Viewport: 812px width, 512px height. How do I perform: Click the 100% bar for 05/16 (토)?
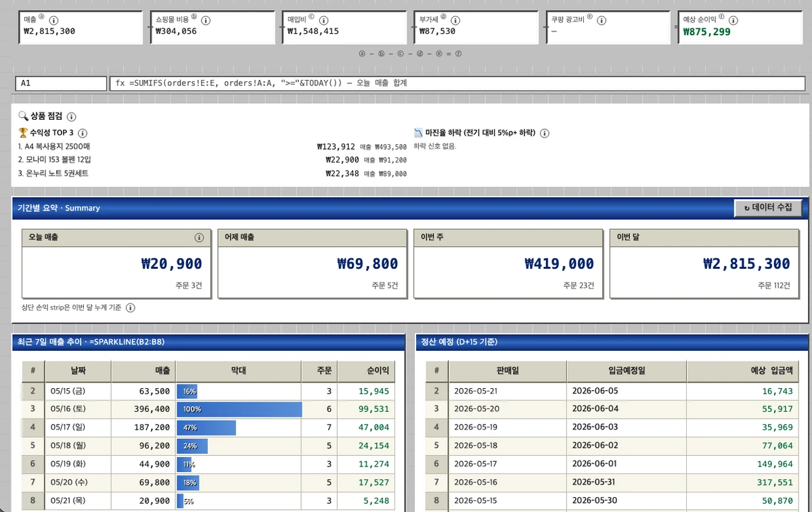click(239, 409)
